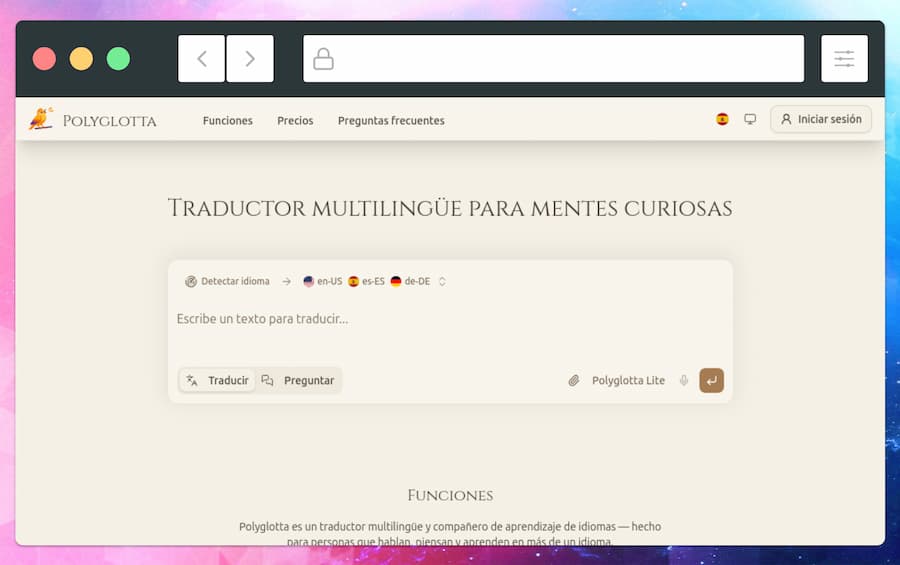The image size is (900, 565).
Task: Click the yellow minimize window button
Action: coord(81,59)
